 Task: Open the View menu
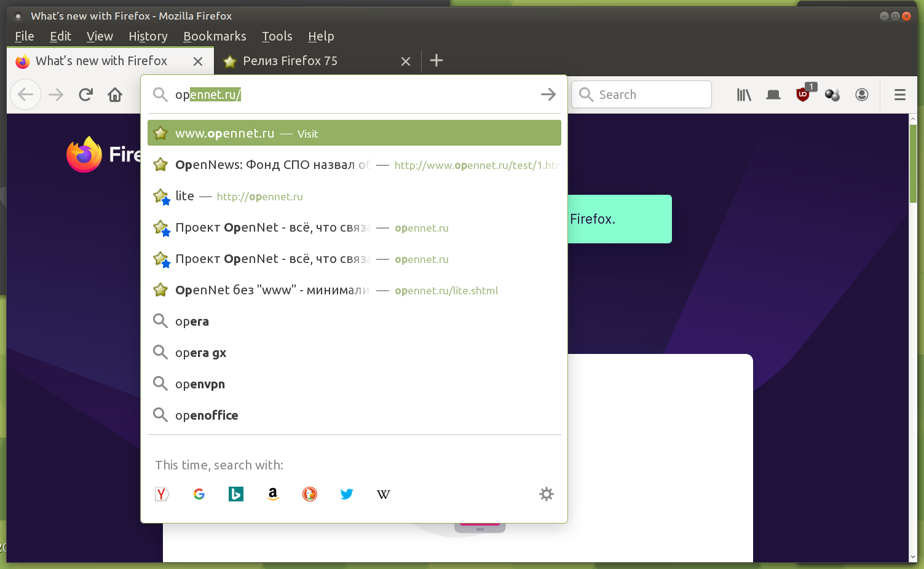[x=100, y=36]
